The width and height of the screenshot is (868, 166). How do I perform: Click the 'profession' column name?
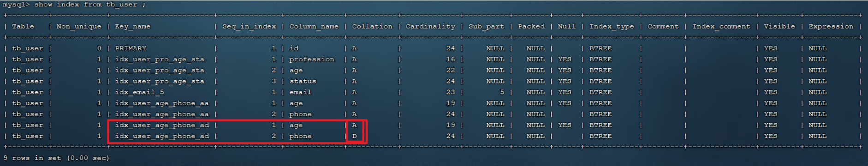click(312, 59)
